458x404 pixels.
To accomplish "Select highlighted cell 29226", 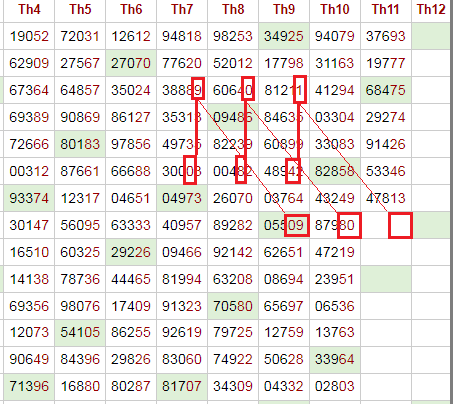I will pos(131,252).
